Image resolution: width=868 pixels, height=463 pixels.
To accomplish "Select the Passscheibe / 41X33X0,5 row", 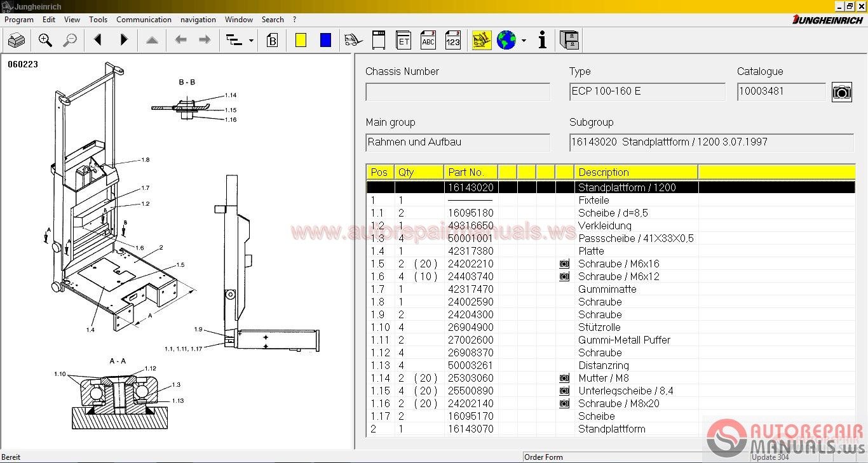I will [611, 238].
